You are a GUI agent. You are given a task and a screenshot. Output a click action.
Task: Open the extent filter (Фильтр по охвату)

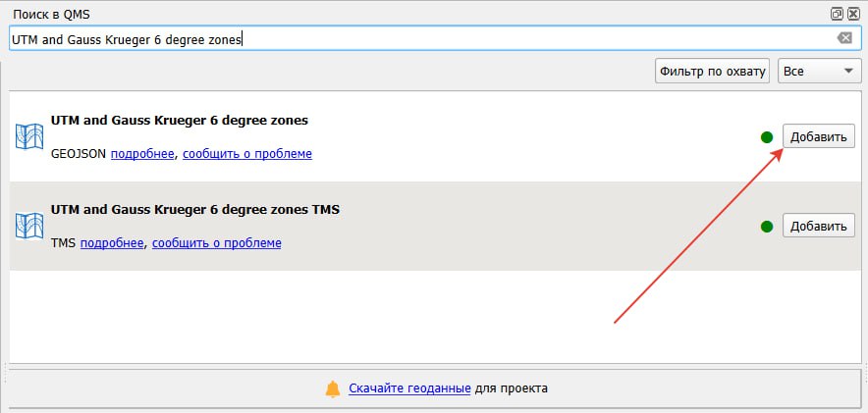[712, 72]
